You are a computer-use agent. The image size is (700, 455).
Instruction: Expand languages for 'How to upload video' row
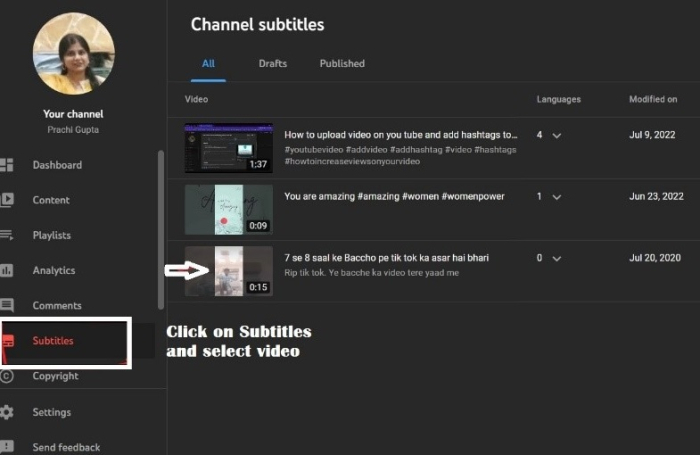(x=557, y=135)
